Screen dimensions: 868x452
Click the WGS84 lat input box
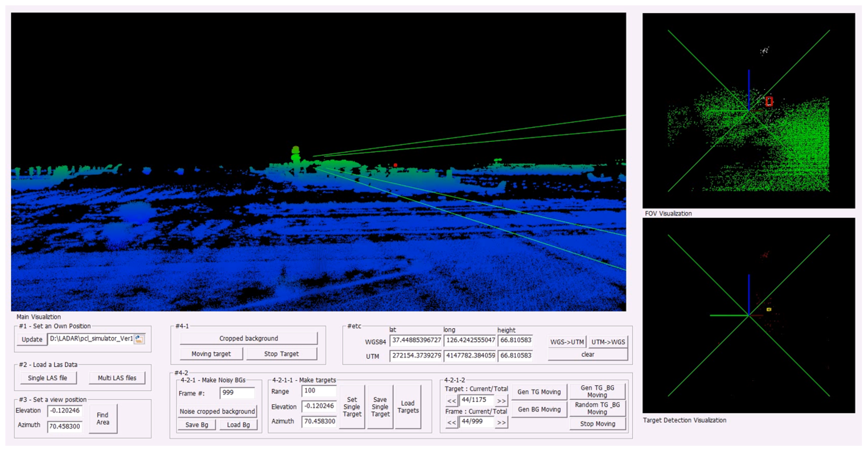pos(416,340)
